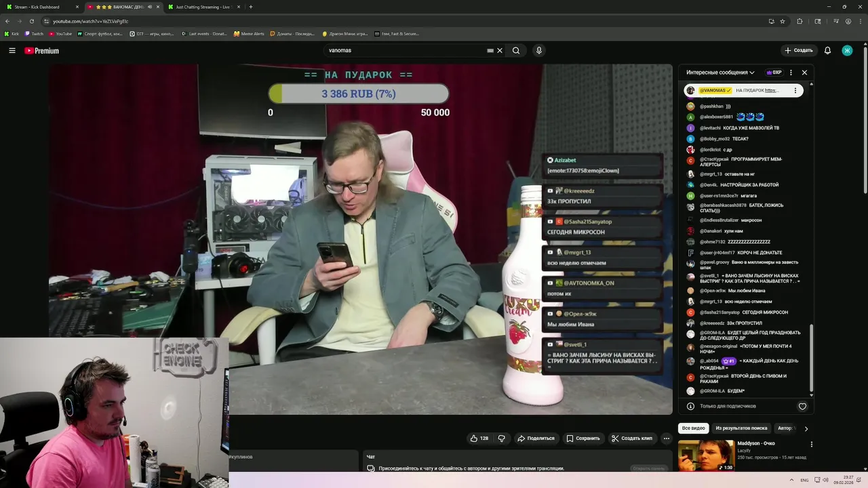Open pinned VANOMAS message options

[795, 90]
